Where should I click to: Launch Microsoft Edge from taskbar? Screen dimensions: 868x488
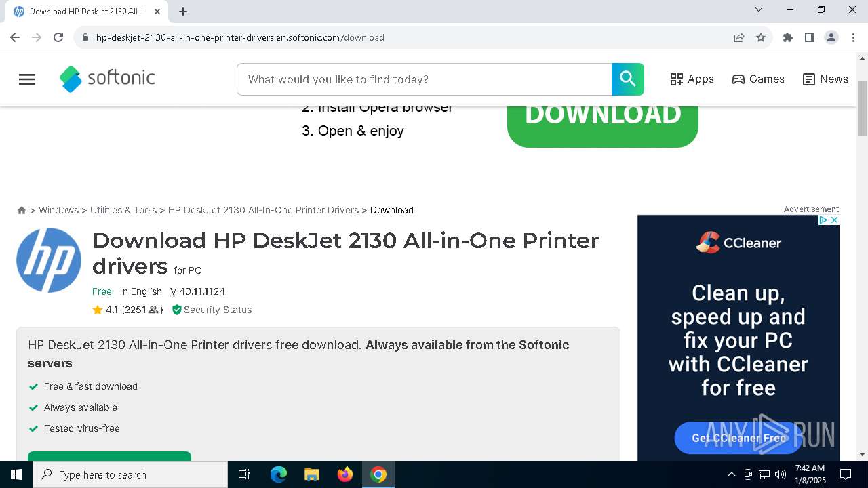pos(279,474)
